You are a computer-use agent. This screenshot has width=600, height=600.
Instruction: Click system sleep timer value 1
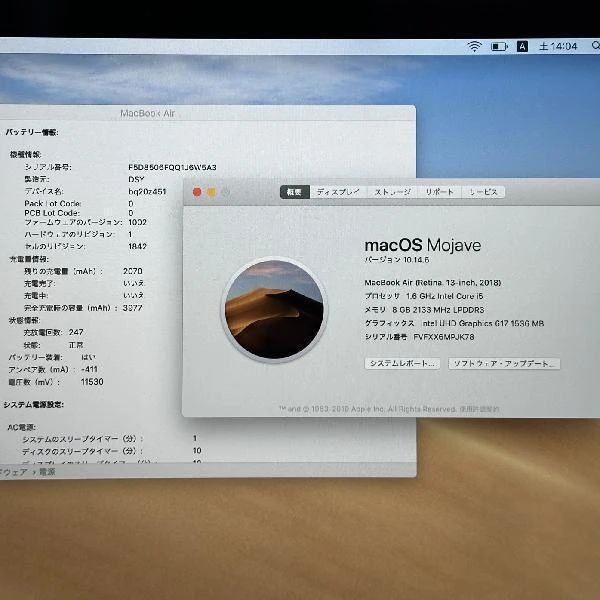point(195,438)
